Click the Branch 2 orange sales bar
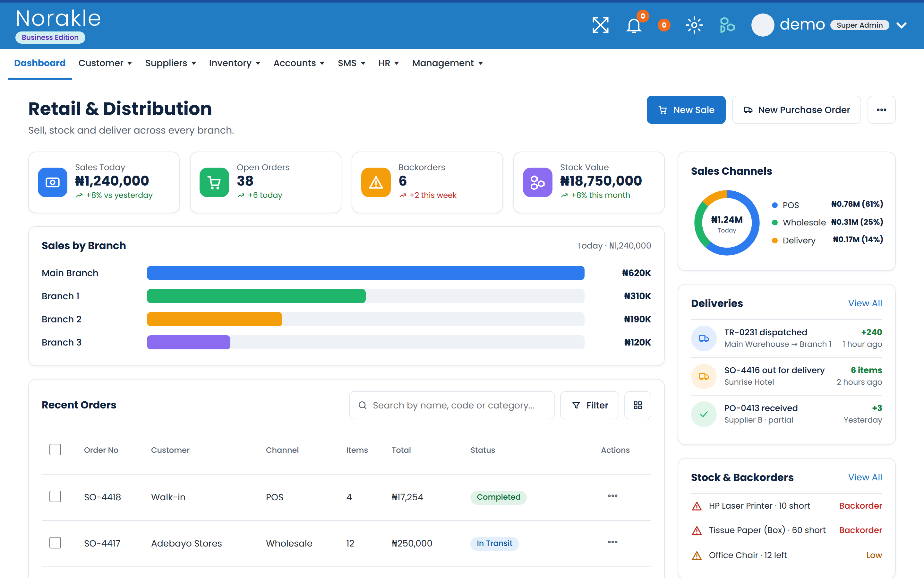This screenshot has height=578, width=924. (x=215, y=319)
